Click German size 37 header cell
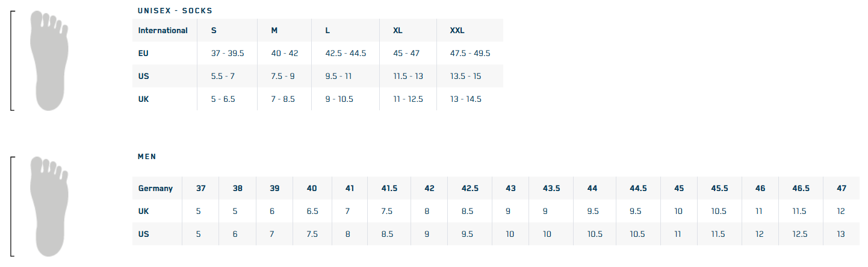 pos(201,188)
